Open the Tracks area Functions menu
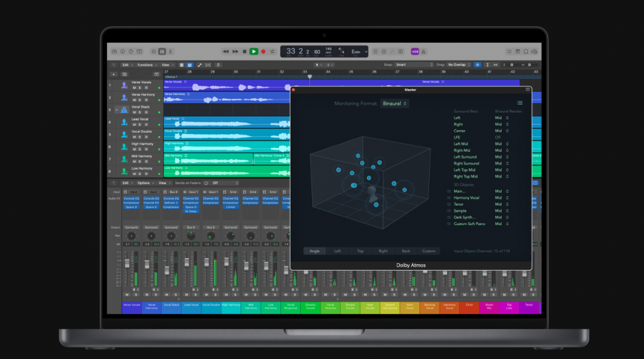644x359 pixels. coord(147,65)
